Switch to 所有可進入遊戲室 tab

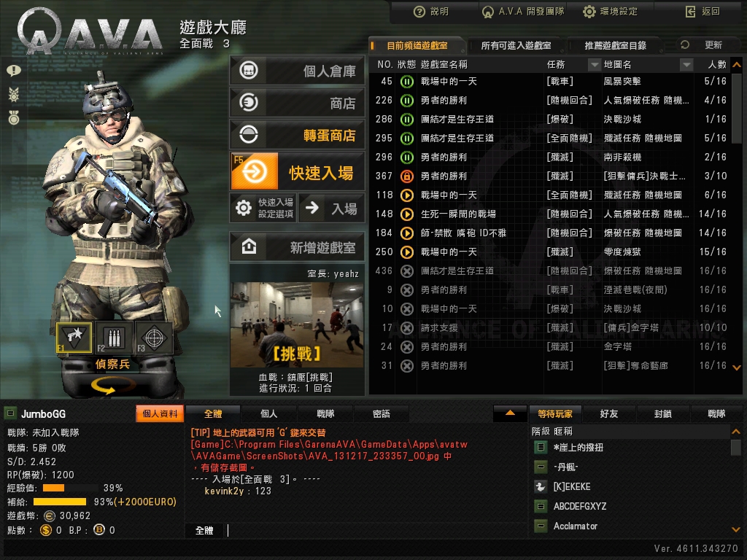tap(516, 46)
